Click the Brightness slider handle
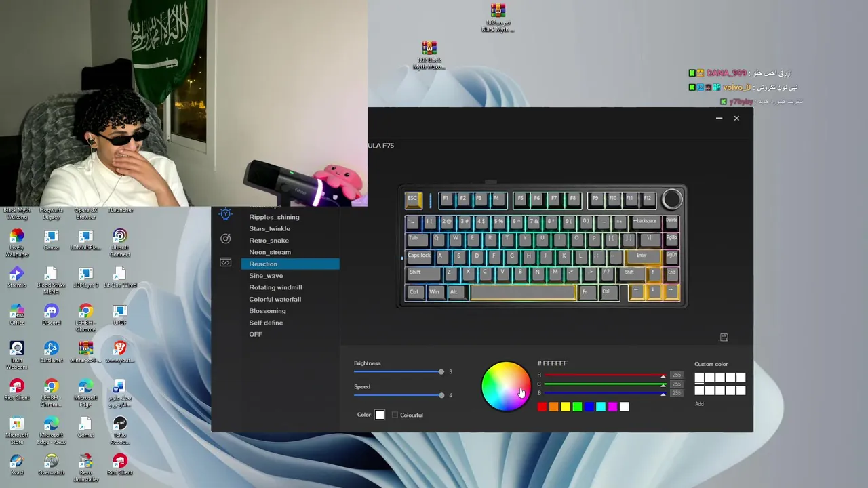The height and width of the screenshot is (488, 868). point(441,372)
